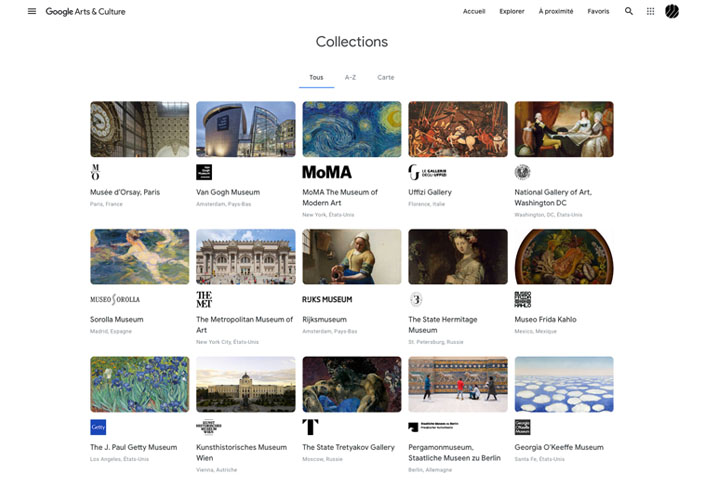The image size is (709, 482).
Task: Open National Gallery of Art, Washington DC link
Action: point(553,198)
